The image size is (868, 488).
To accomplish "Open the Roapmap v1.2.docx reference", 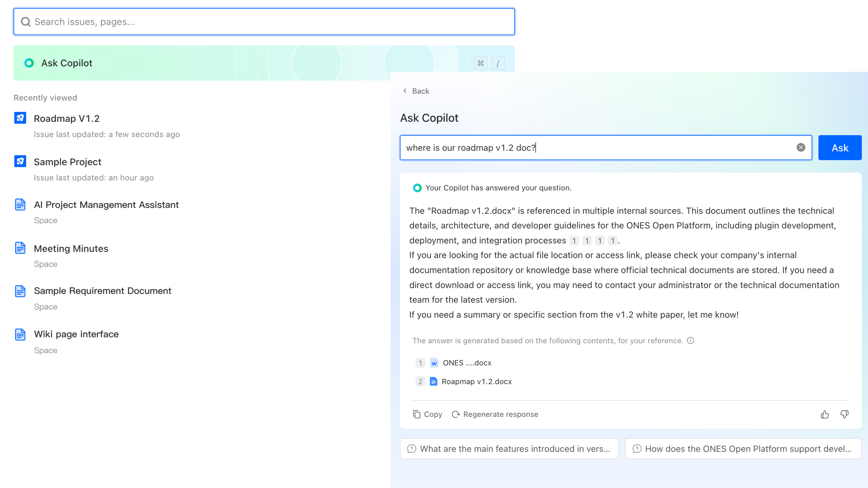I will point(476,381).
